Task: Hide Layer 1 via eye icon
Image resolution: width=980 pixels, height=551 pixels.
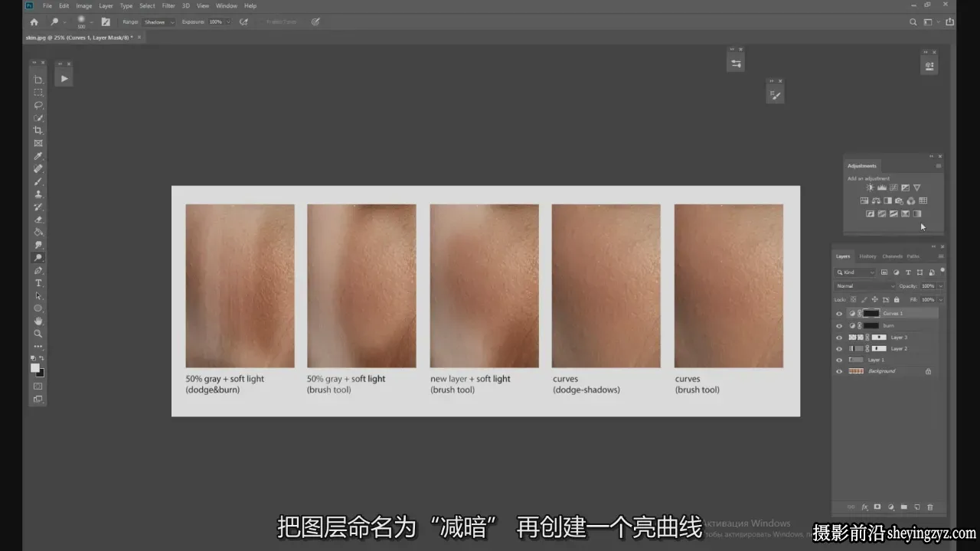Action: point(839,360)
